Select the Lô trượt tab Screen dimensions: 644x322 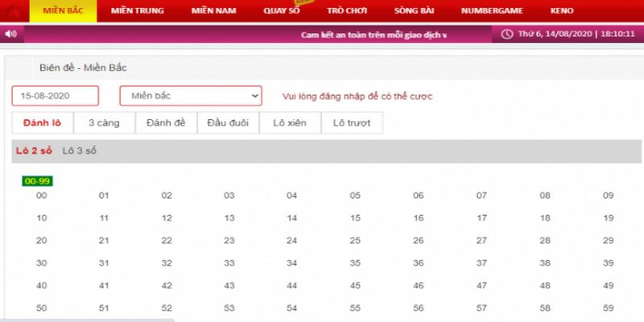point(352,123)
